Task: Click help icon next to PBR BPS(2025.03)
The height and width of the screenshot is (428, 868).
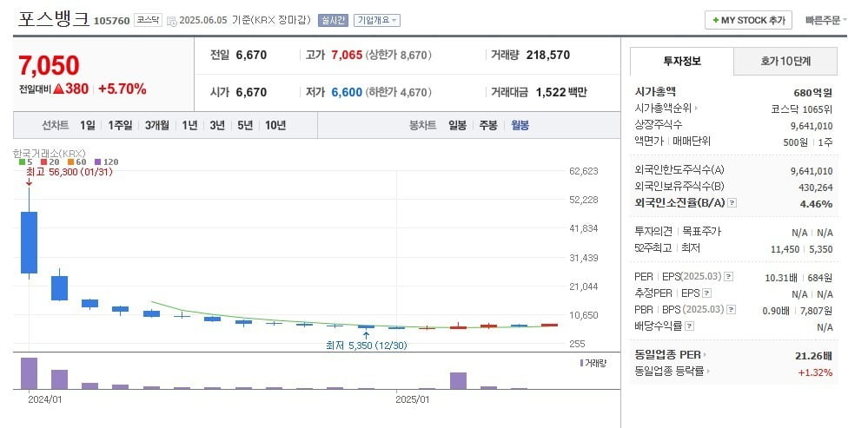Action: (731, 310)
